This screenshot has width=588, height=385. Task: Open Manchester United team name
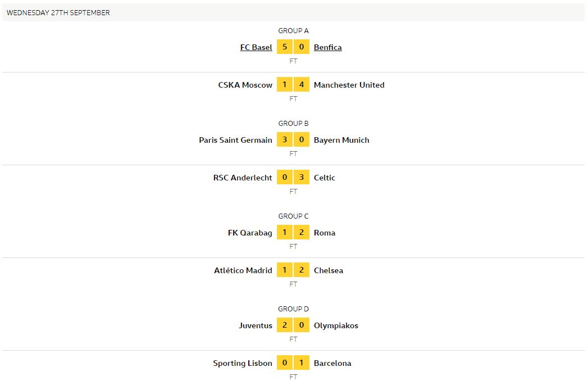click(x=349, y=85)
